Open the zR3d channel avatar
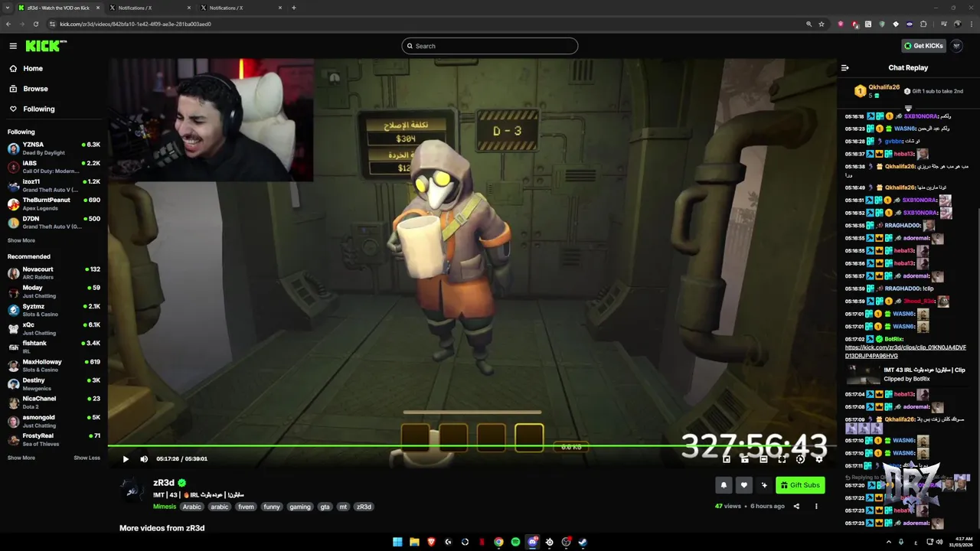980x551 pixels. pyautogui.click(x=132, y=489)
